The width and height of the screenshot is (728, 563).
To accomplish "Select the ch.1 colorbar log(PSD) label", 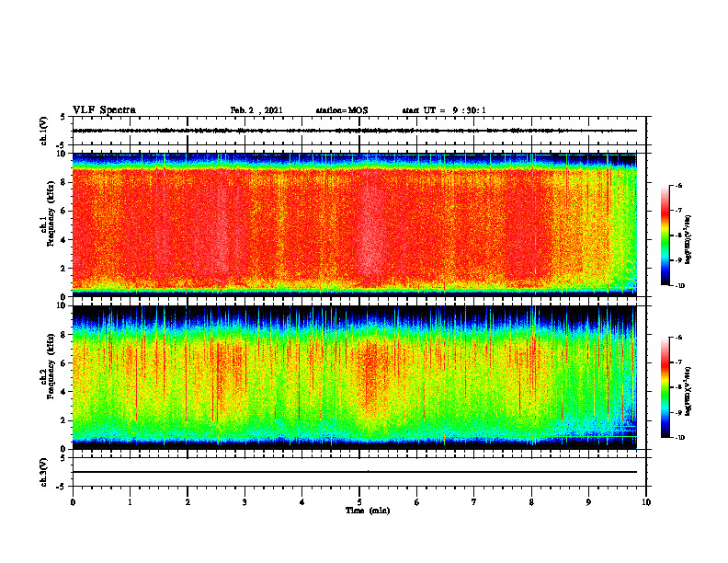I will [688, 240].
